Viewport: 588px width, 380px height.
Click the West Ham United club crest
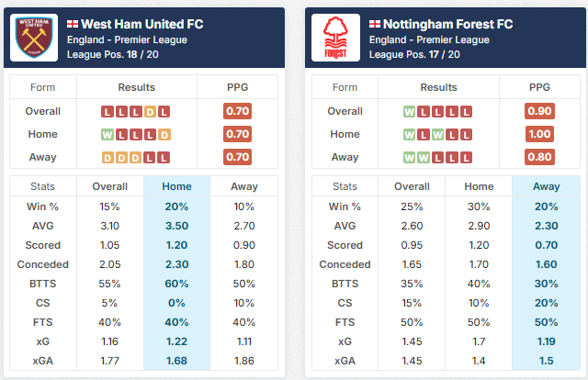click(35, 38)
